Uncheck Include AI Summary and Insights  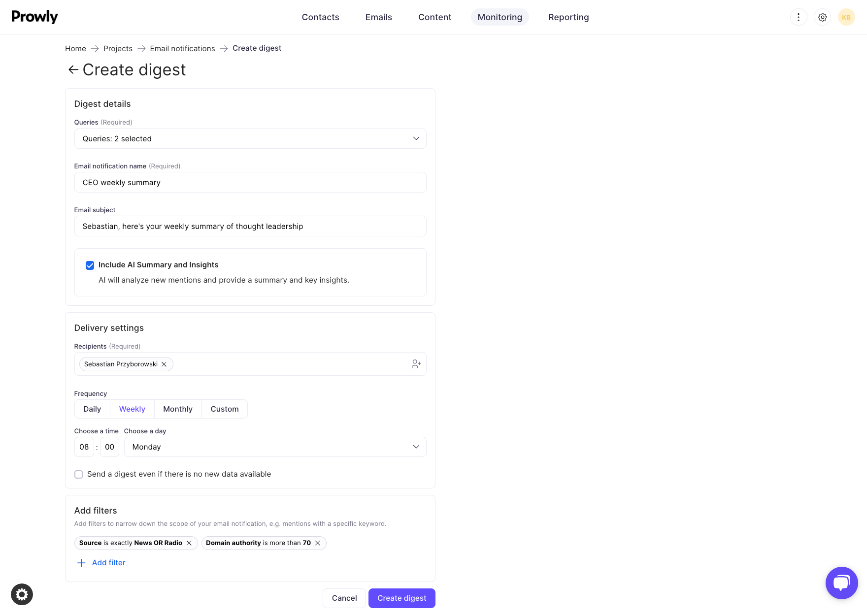coord(90,265)
